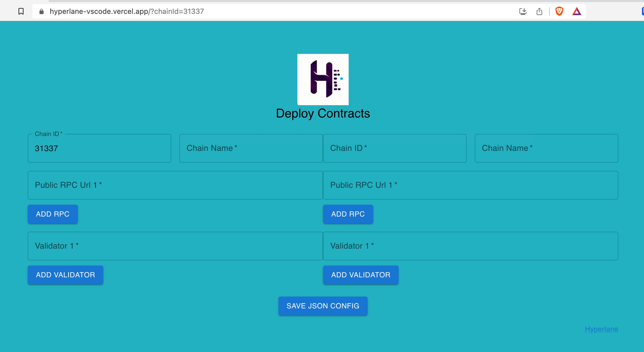Click the right ADD VALIDATOR button

361,275
